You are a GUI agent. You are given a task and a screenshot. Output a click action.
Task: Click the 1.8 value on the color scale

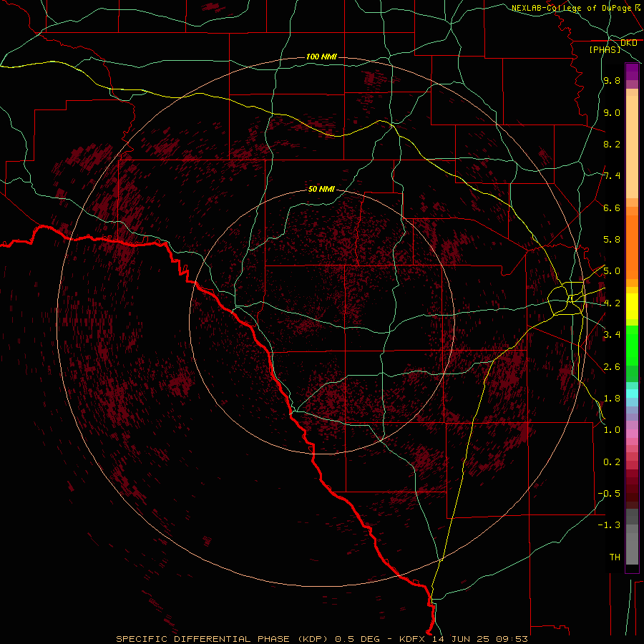pyautogui.click(x=612, y=399)
